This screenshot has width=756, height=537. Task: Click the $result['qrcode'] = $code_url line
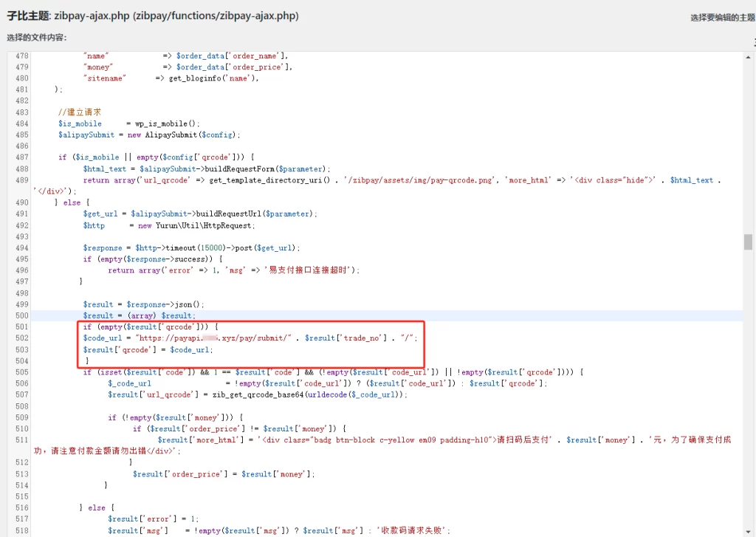(x=148, y=349)
